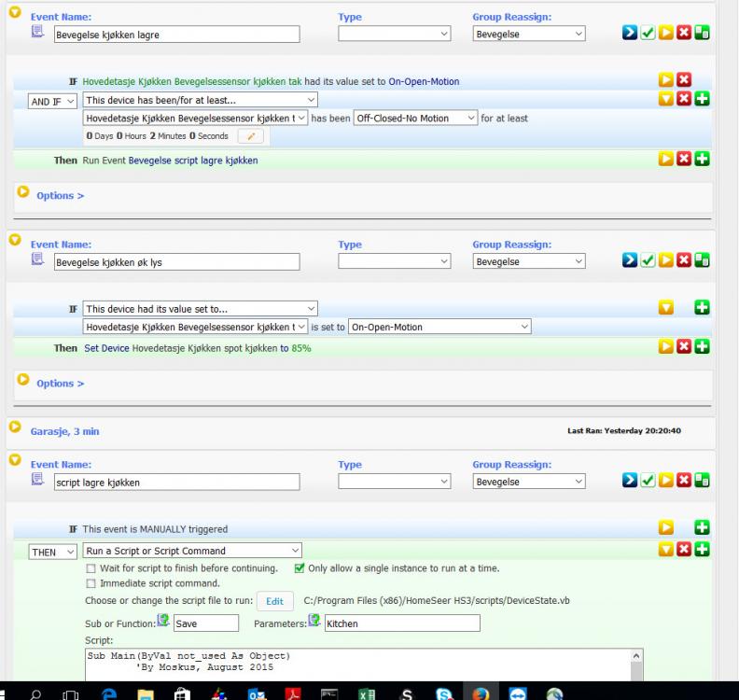Delete the 'Bevegelse kjøkken lagre' event
The image size is (739, 700).
coord(682,34)
